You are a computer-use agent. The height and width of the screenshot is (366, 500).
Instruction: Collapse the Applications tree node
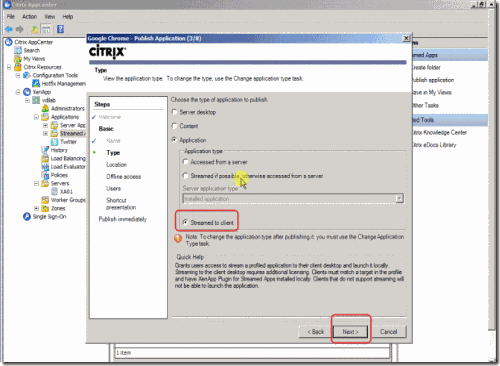36,117
